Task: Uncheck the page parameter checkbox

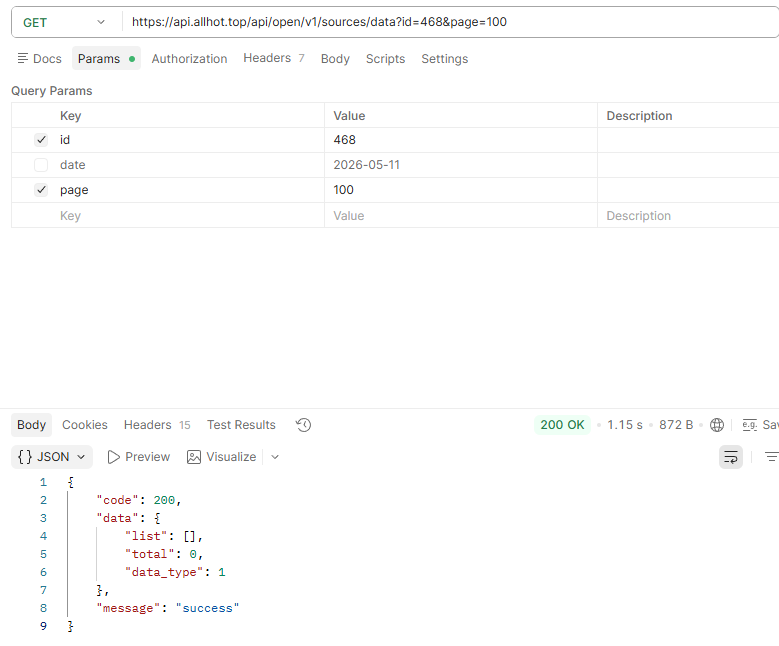Action: [41, 190]
